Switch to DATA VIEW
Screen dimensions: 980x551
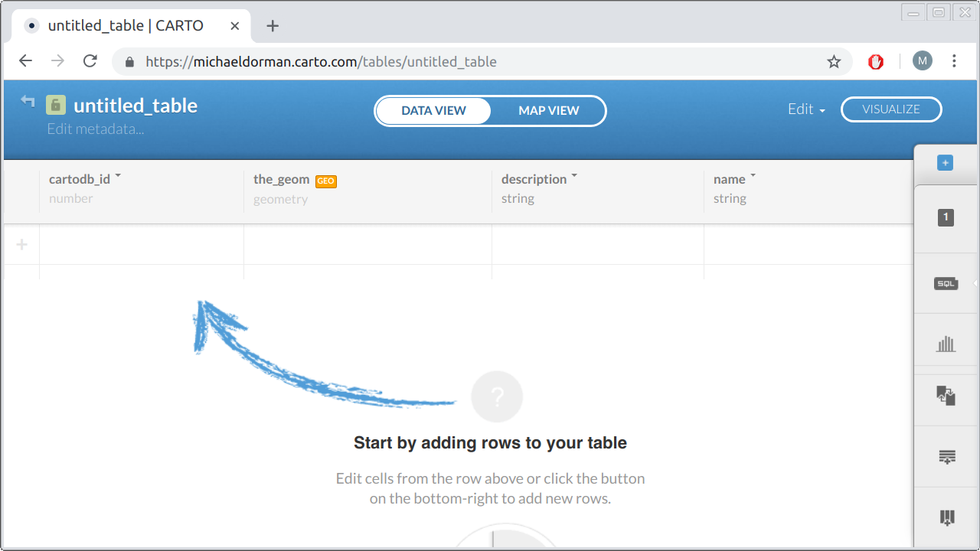pos(433,110)
